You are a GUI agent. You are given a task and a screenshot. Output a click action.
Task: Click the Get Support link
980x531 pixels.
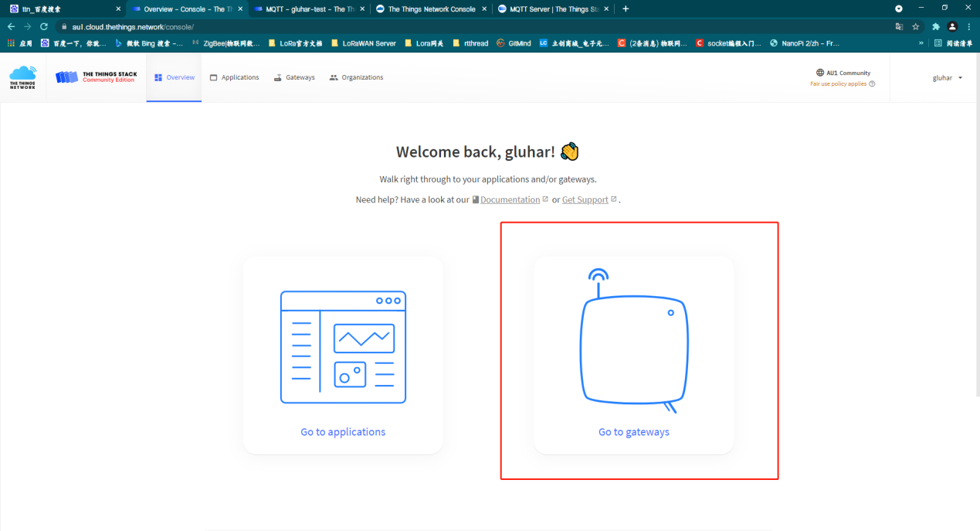(x=585, y=199)
